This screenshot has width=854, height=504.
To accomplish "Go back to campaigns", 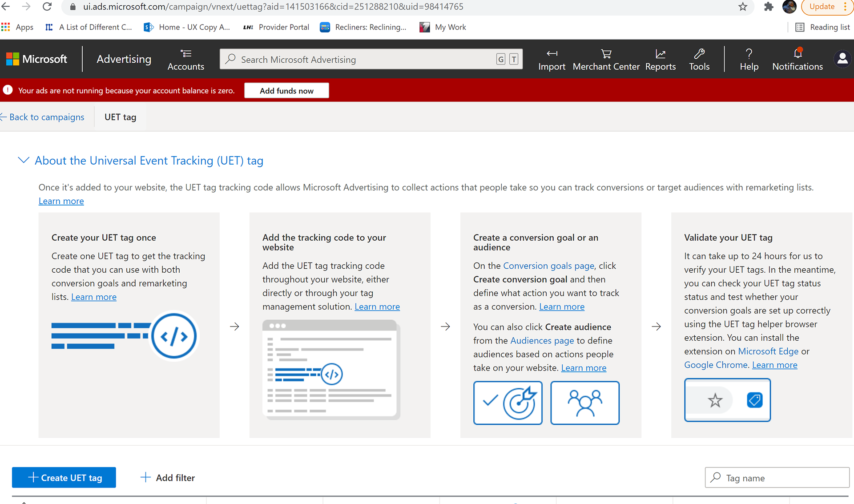I will coord(42,117).
